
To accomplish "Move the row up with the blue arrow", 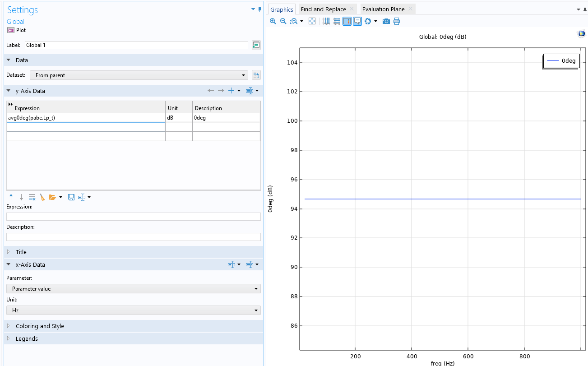I will click(11, 197).
